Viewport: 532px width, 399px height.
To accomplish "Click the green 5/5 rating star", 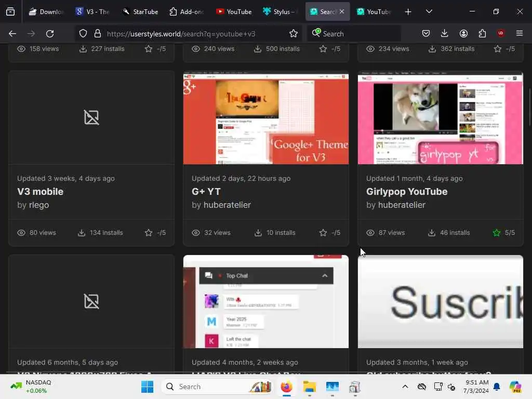I will (x=497, y=233).
